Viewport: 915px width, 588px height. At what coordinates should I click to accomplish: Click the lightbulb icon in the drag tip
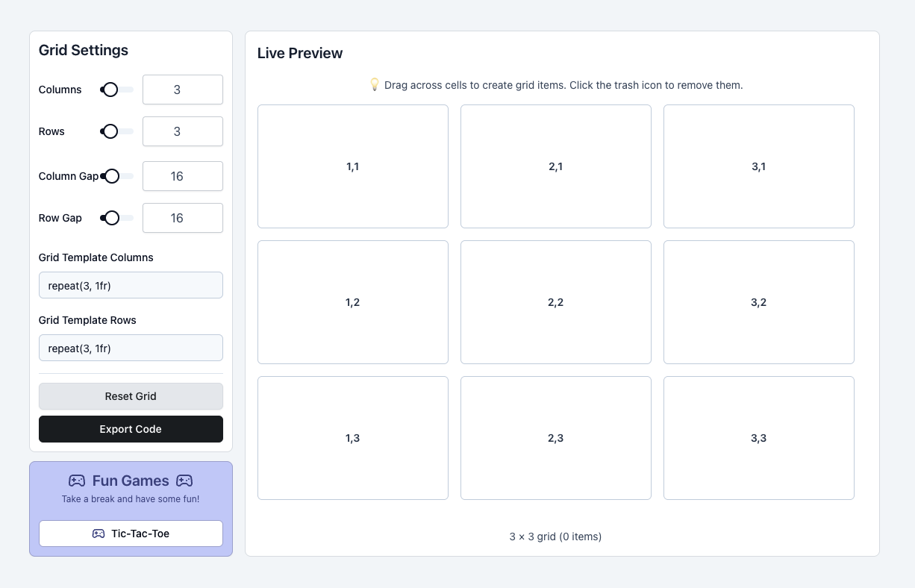click(374, 84)
